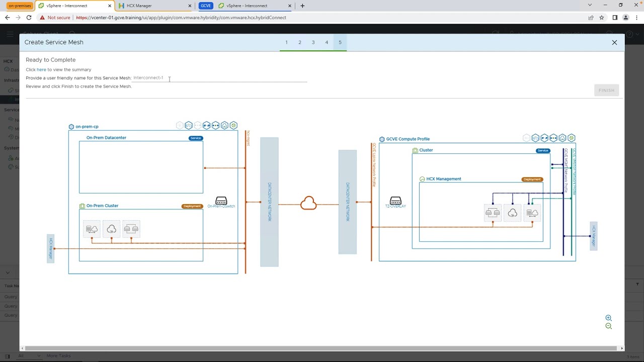Go to wizard step 3
The image size is (644, 362).
pyautogui.click(x=313, y=42)
